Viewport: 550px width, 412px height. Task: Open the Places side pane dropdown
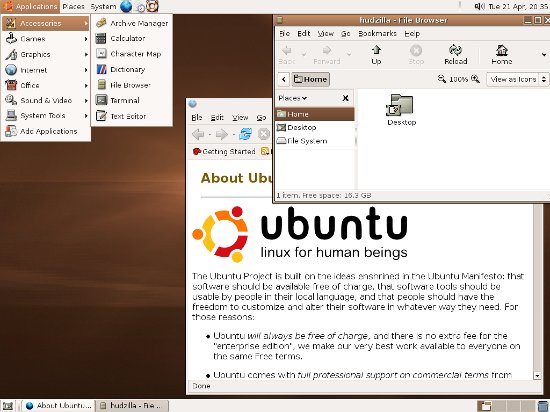pos(293,98)
